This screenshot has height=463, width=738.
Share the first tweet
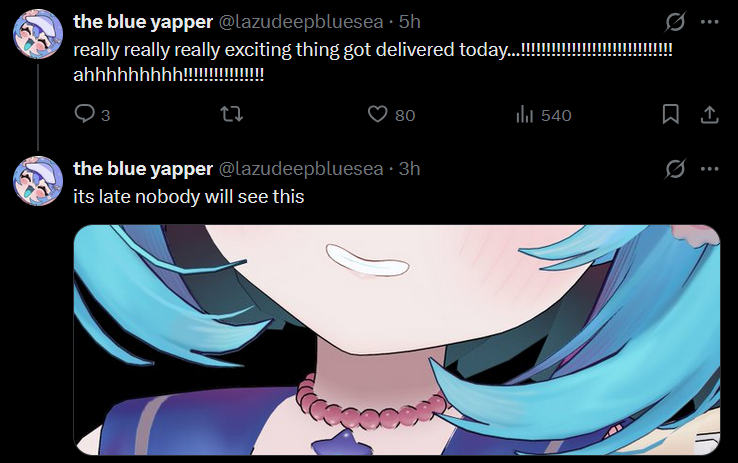(x=709, y=114)
